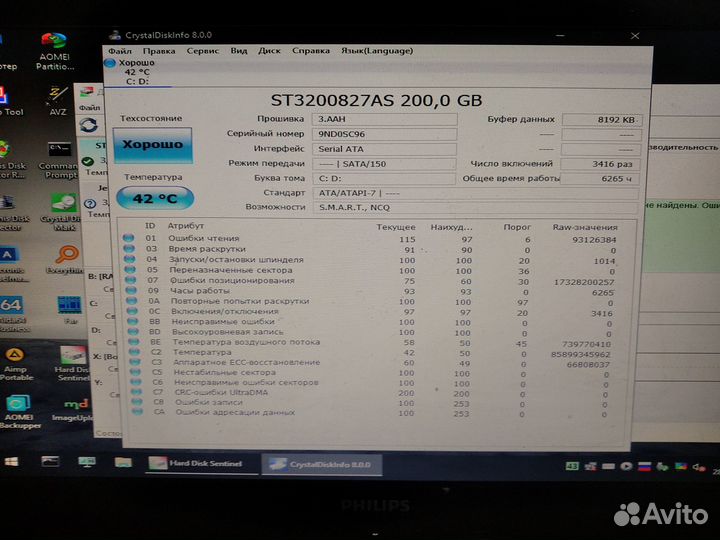The image size is (720, 540).
Task: Click status icon of Ошибки позиционирования row
Action: point(130,280)
